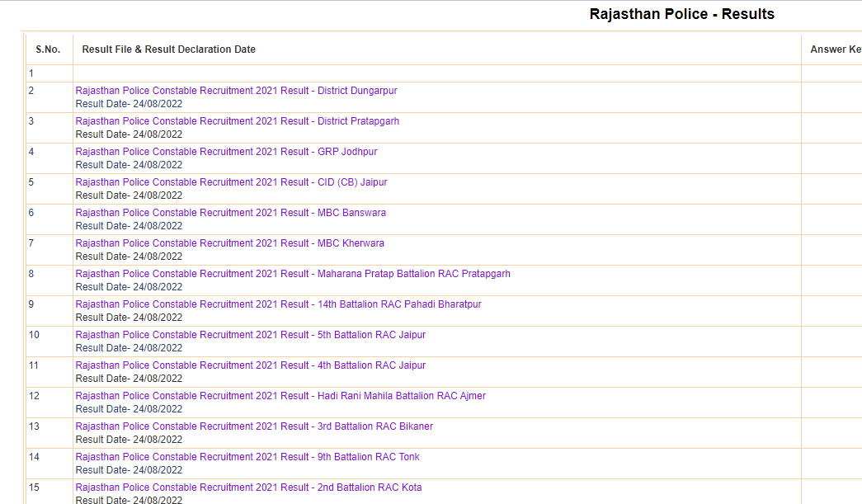
Task: Click serial number 10 cell
Action: pyautogui.click(x=34, y=335)
